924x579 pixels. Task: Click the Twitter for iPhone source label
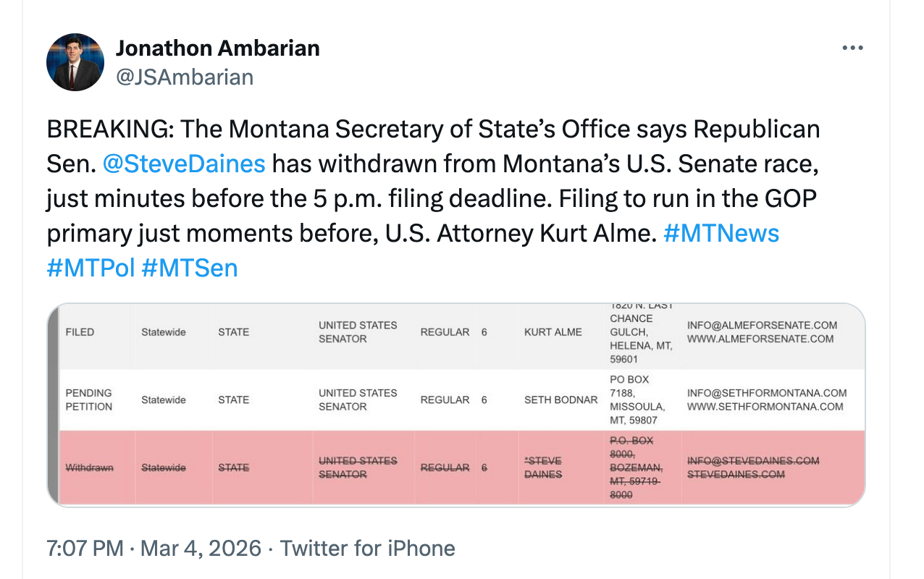367,548
